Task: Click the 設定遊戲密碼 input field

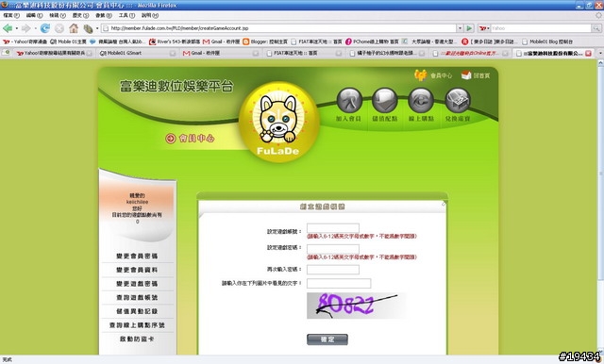Action: [333, 249]
